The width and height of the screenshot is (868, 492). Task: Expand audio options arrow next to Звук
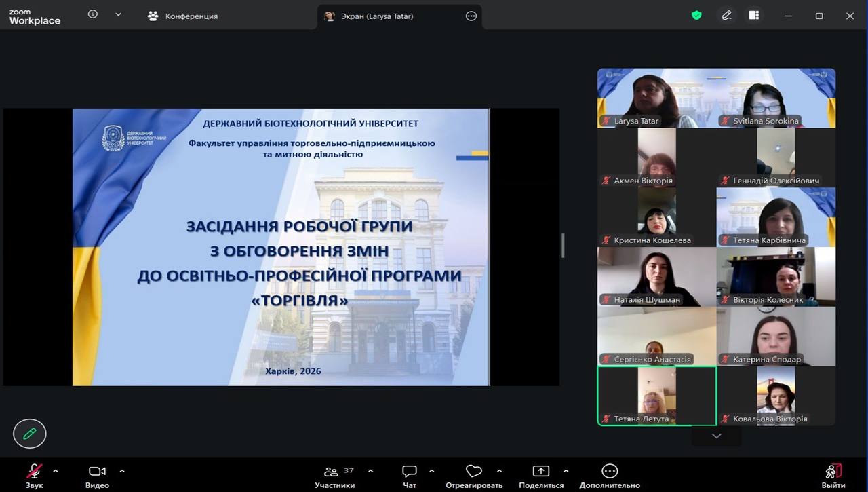click(56, 470)
